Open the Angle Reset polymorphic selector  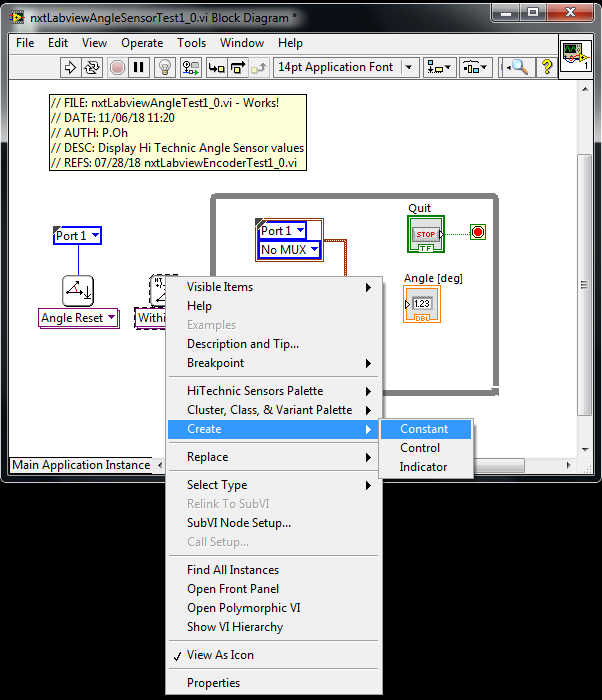pos(79,318)
